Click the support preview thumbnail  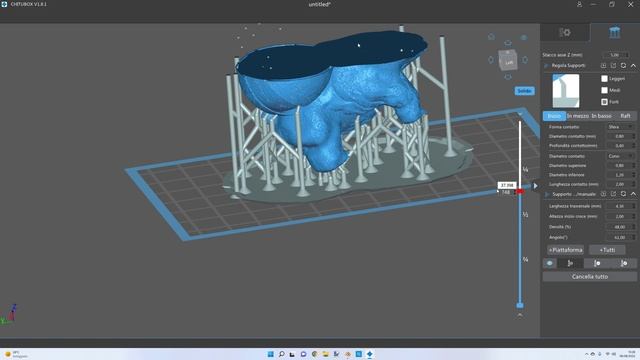pyautogui.click(x=566, y=91)
